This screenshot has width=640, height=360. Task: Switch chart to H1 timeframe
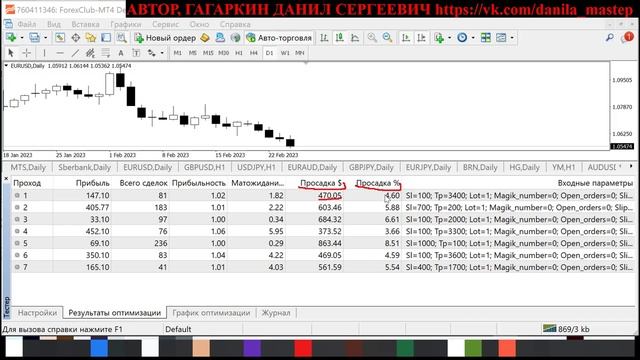tap(239, 53)
